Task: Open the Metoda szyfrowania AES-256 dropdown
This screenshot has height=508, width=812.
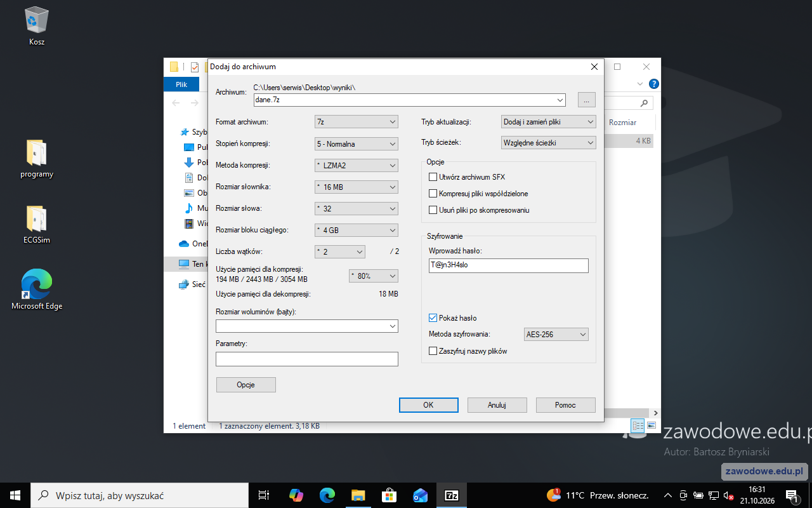Action: [556, 334]
